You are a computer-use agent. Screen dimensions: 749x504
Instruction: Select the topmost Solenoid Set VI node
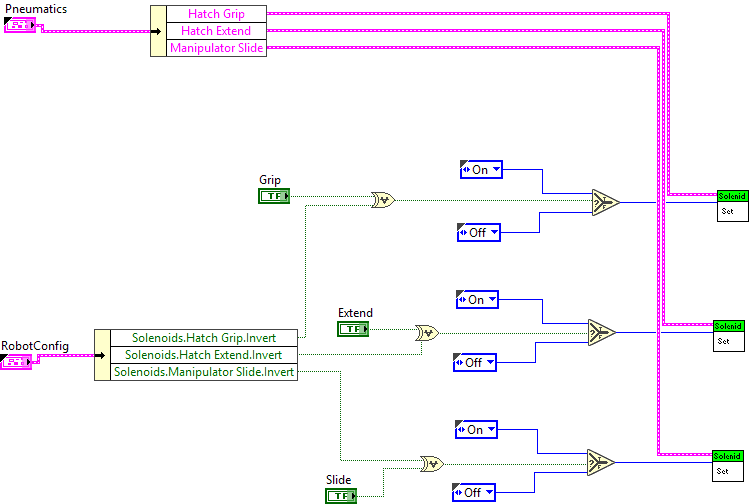pos(732,203)
